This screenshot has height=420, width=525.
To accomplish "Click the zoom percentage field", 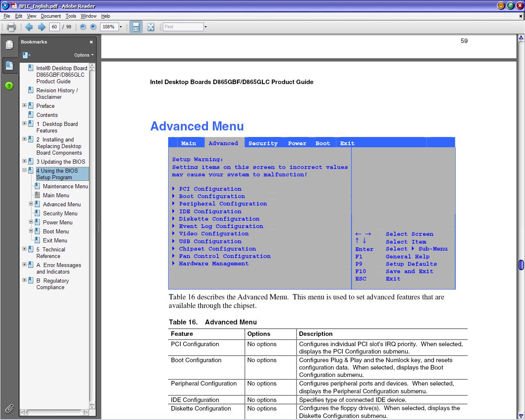I will point(109,27).
